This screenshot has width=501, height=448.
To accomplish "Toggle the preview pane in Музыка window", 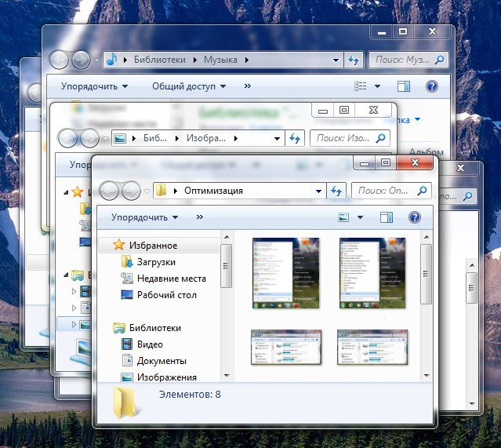I will 404,86.
